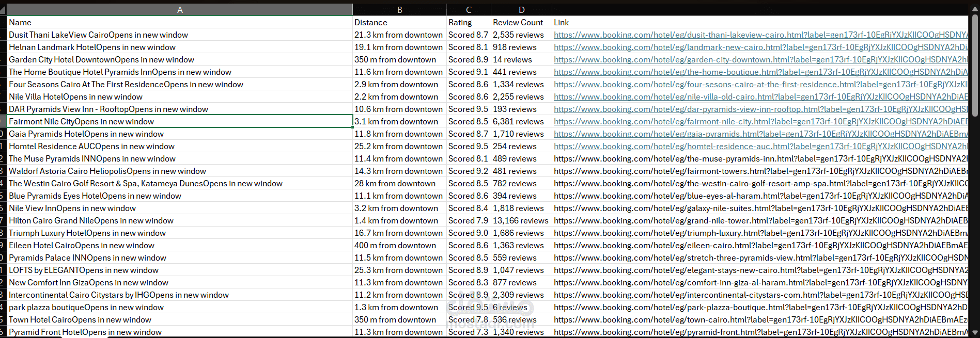Open the homtel-residence-auc booking link
The width and height of the screenshot is (980, 338).
point(760,147)
